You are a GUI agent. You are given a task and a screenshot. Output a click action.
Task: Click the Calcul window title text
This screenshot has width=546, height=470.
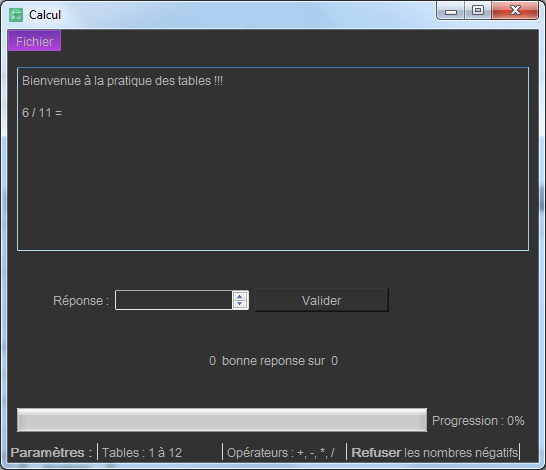[x=45, y=15]
